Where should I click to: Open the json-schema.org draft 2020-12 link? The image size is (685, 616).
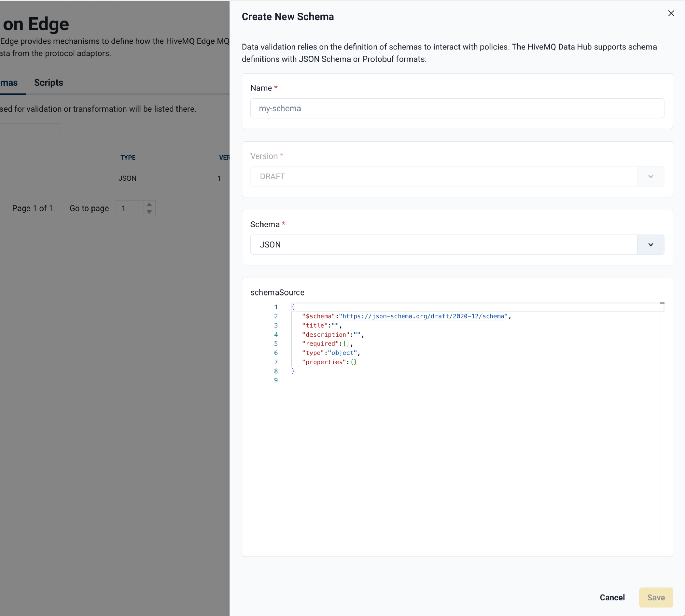coord(424,316)
